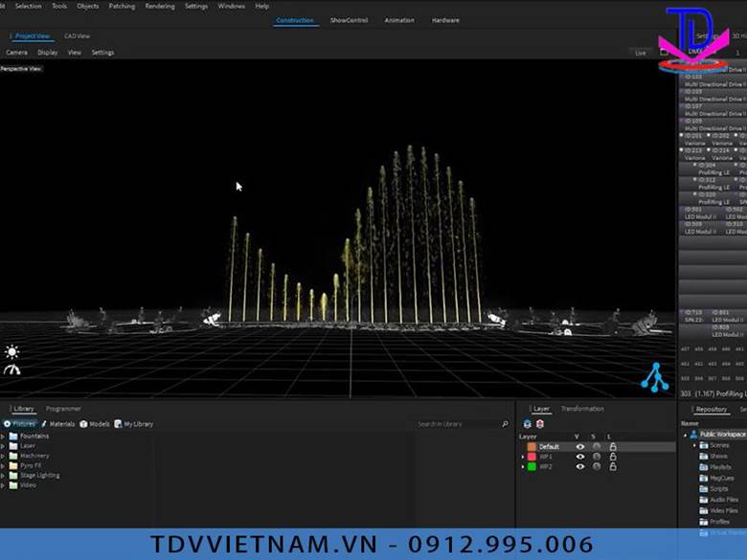
Task: Click the red delete layer icon
Action: 539,423
